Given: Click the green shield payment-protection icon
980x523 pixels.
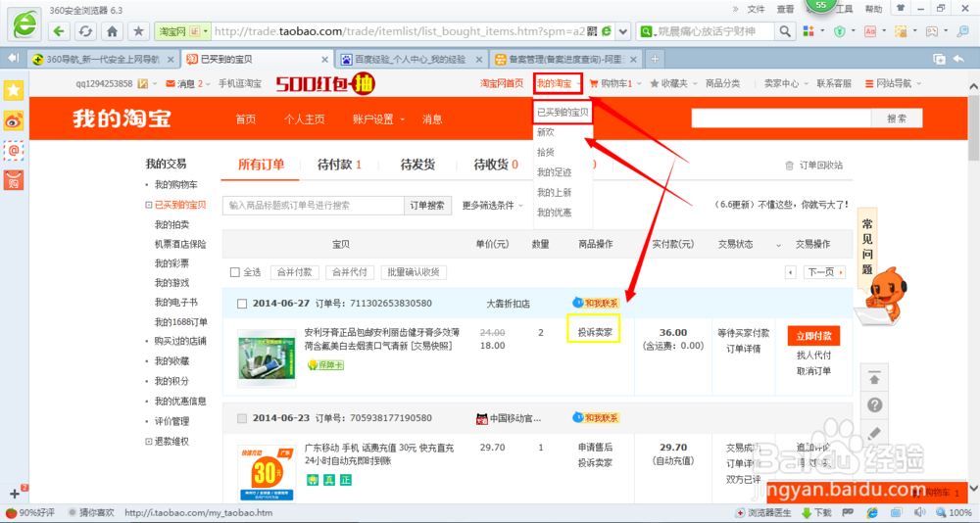Looking at the screenshot, I should (840, 30).
